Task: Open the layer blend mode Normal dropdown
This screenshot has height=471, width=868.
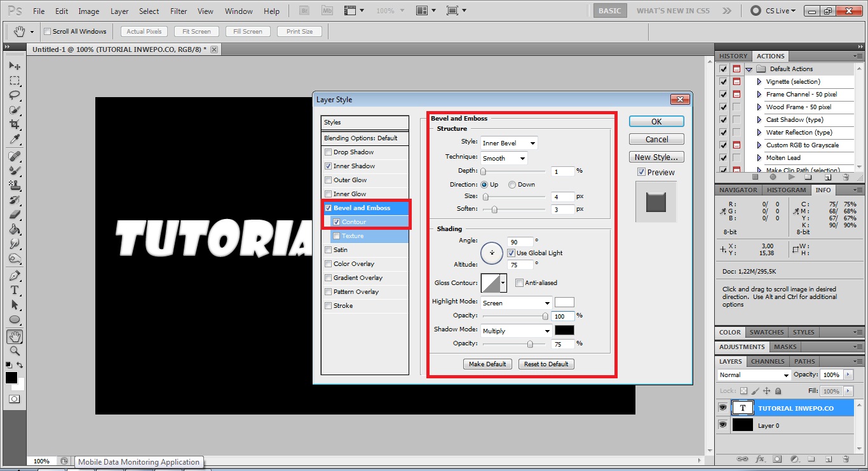Action: (754, 375)
